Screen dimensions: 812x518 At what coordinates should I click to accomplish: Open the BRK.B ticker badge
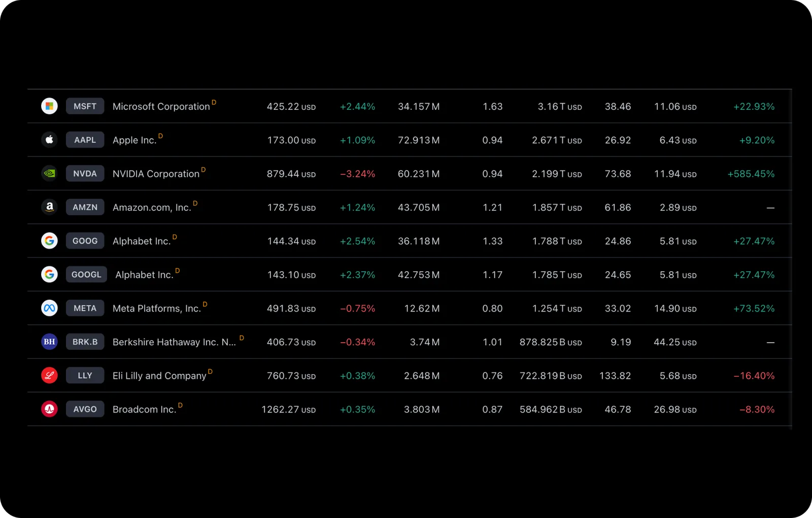click(x=85, y=342)
